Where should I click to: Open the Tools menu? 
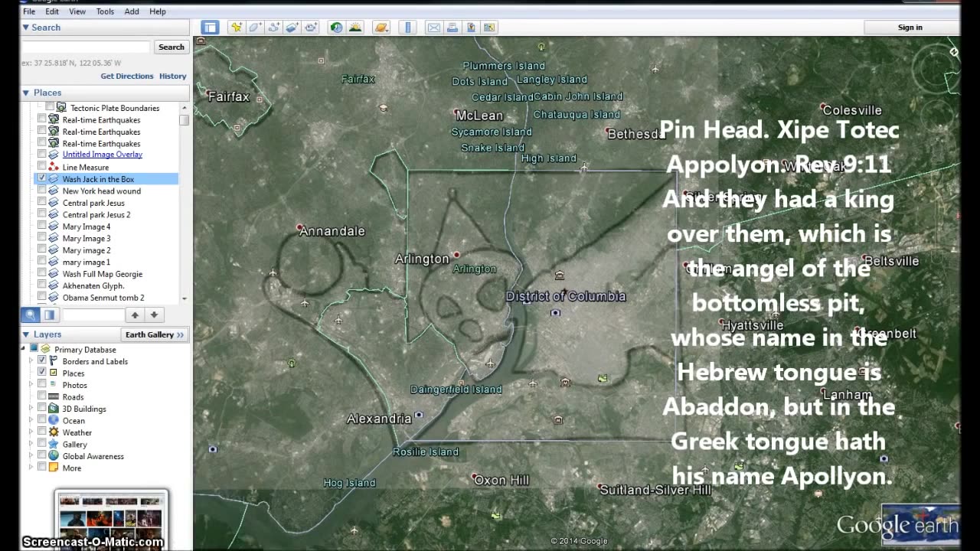105,11
